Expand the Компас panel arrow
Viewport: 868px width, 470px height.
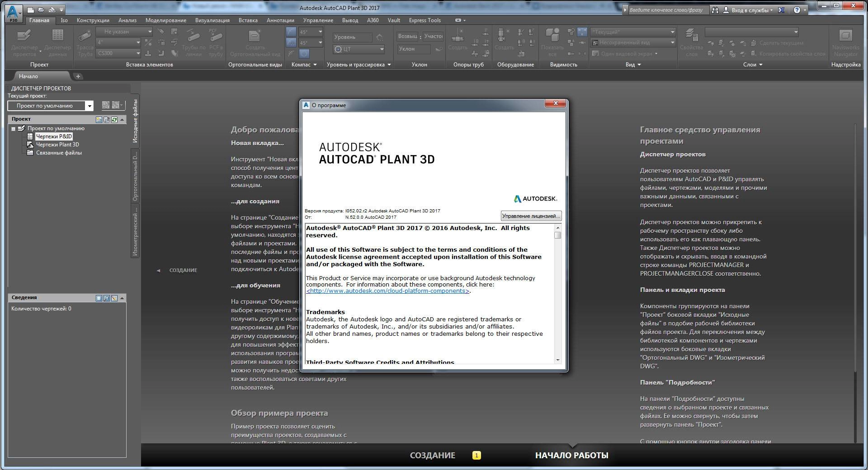315,65
